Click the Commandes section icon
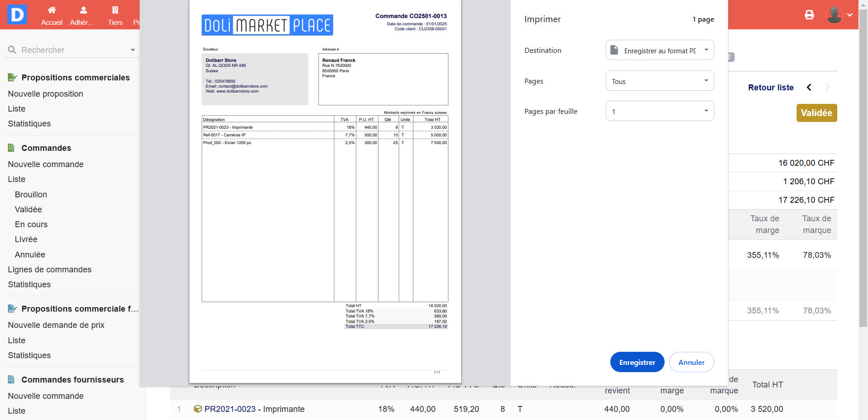Screen dimensions: 868x420 pyautogui.click(x=12, y=148)
